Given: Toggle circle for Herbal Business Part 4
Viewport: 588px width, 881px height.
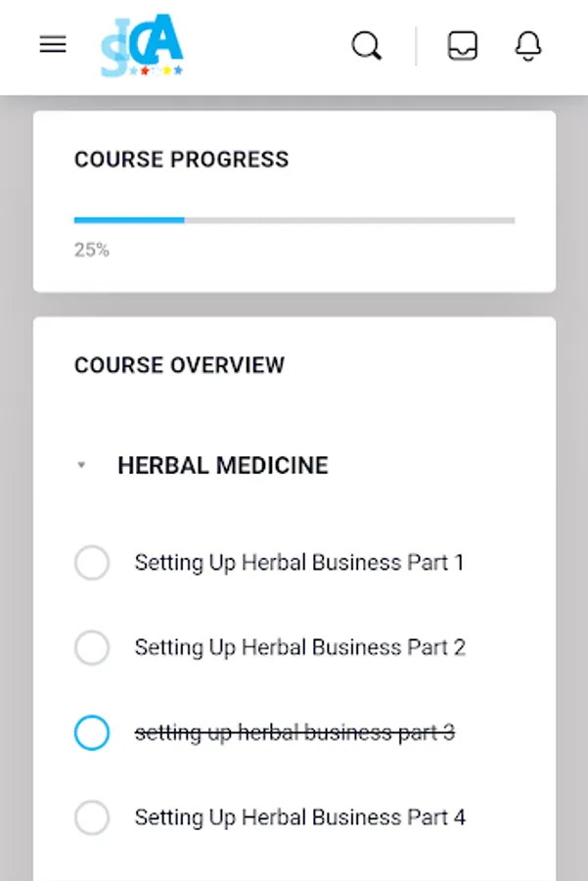Looking at the screenshot, I should [x=92, y=817].
